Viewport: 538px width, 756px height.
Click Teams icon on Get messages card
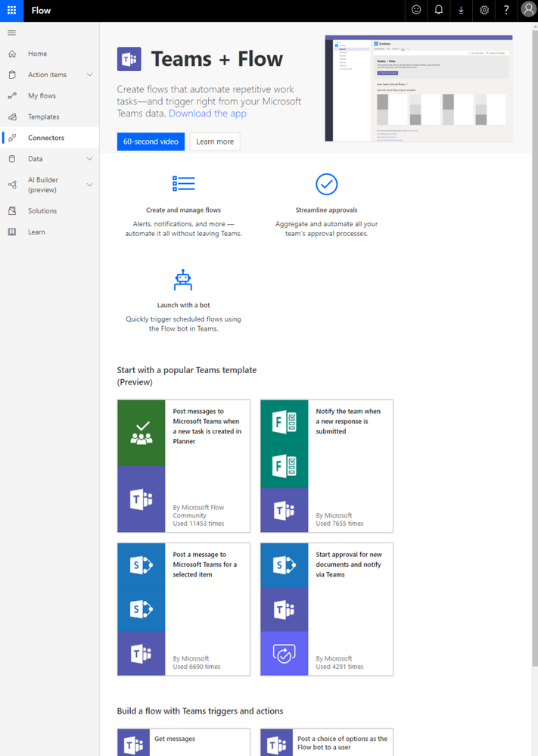tap(133, 744)
